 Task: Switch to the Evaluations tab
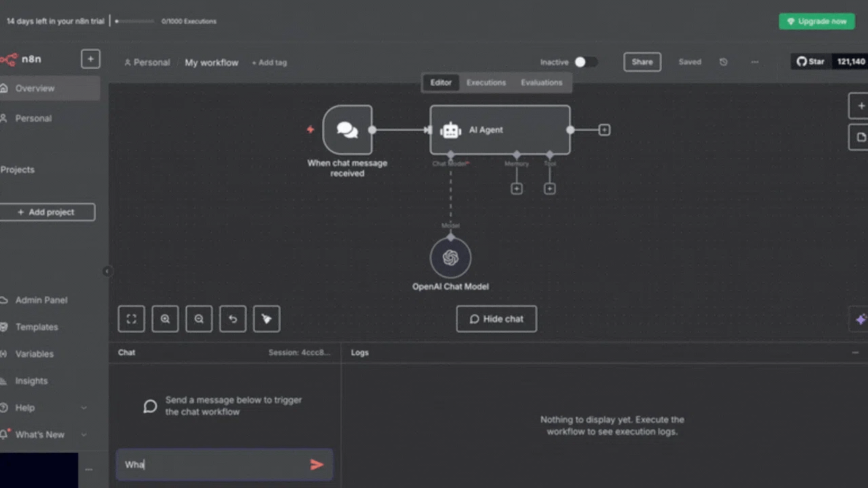tap(542, 83)
